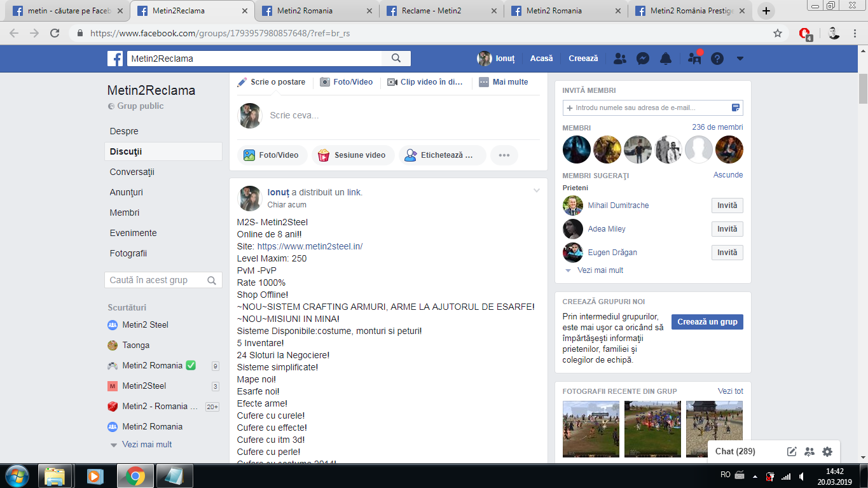
Task: Open create group chat icon in chat bar
Action: [809, 452]
